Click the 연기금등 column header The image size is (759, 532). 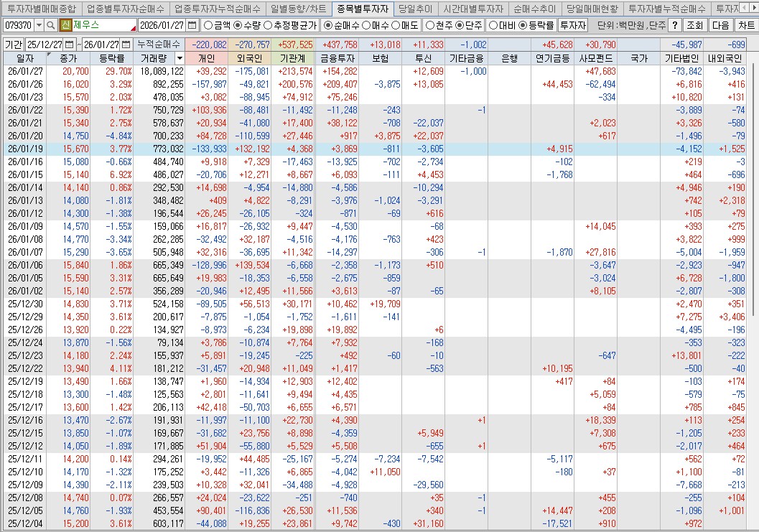[x=552, y=59]
